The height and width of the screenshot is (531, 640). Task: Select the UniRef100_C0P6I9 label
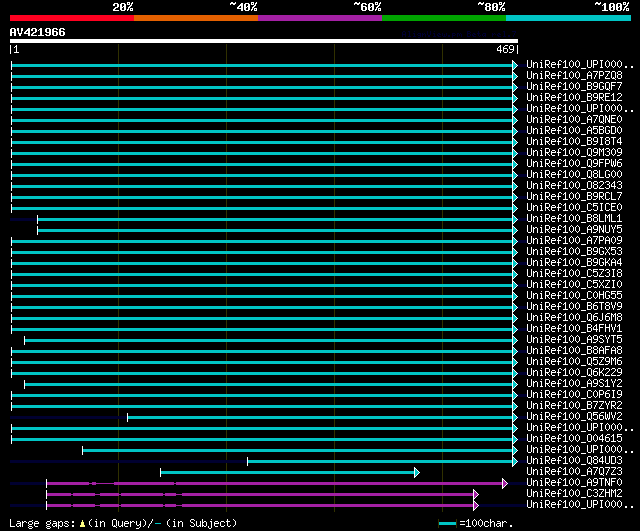[574, 395]
